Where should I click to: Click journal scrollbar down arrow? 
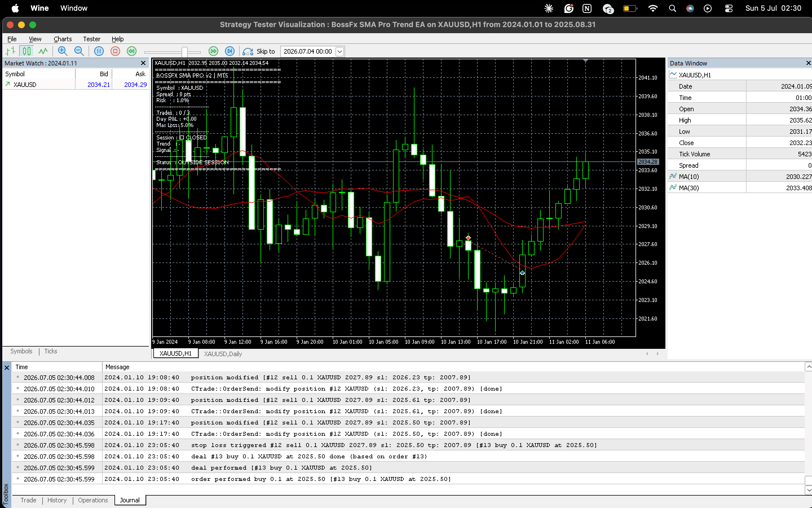(x=808, y=490)
